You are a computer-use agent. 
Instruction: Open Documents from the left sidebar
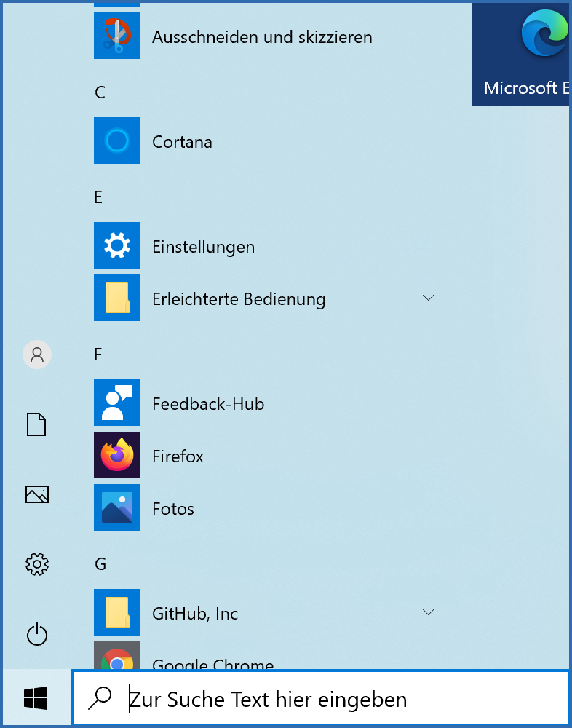(37, 424)
